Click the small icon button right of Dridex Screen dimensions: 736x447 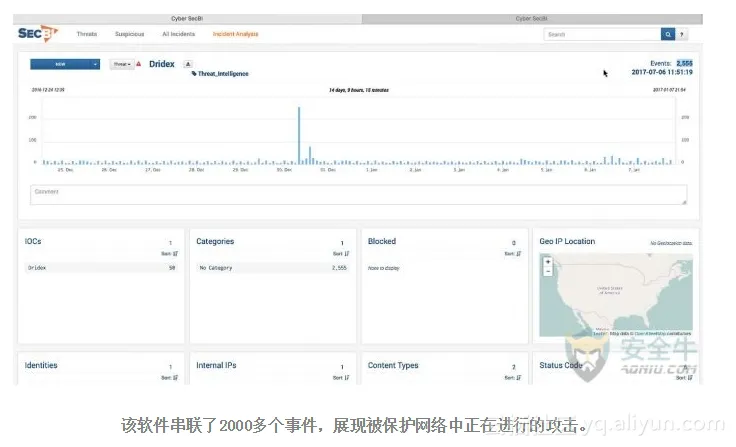[x=188, y=64]
